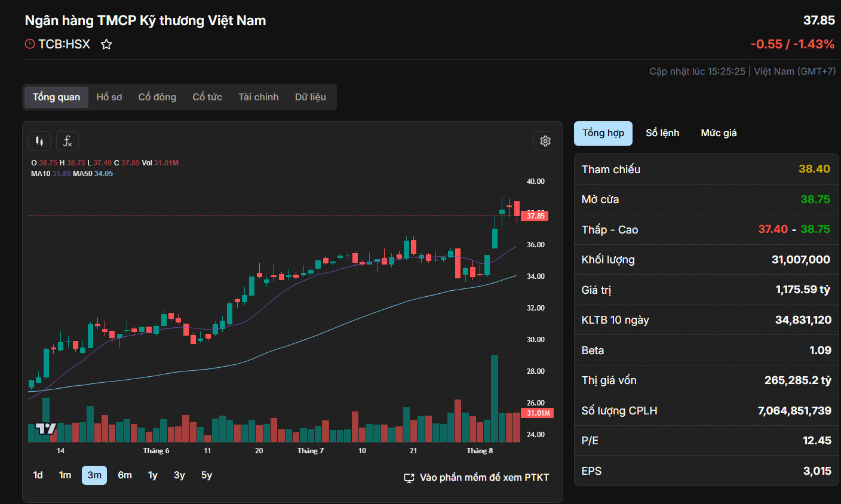Open the Dữ liệu tab
The image size is (841, 504).
pos(311,97)
